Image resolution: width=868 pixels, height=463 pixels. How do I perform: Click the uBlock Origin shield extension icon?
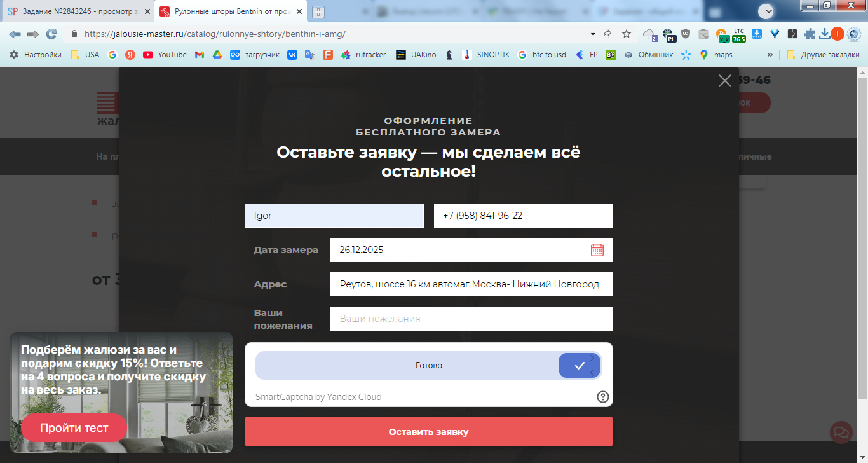(x=686, y=34)
